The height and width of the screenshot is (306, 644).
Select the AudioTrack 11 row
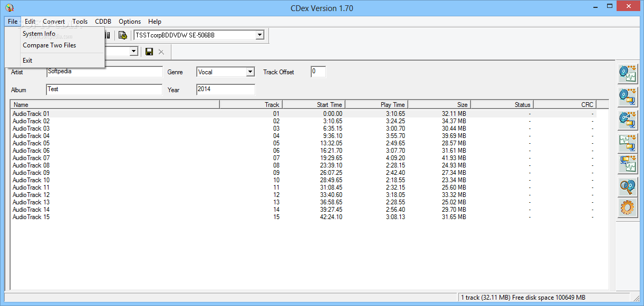(x=309, y=187)
